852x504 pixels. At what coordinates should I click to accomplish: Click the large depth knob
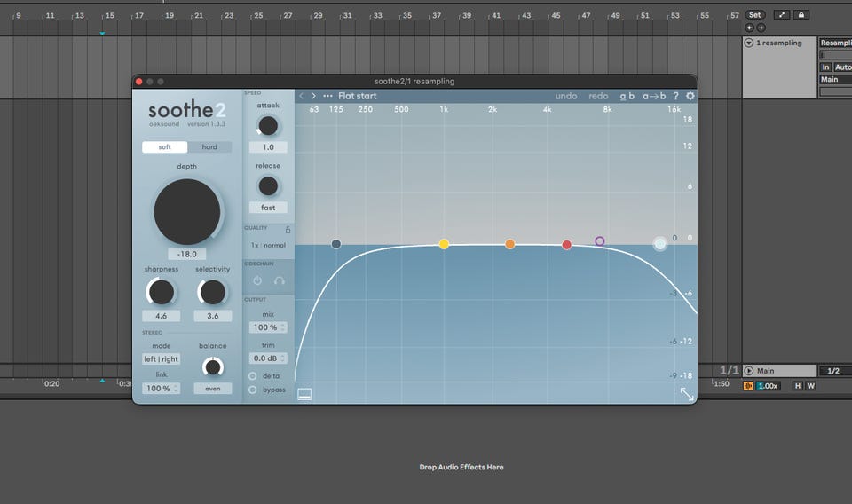(x=187, y=212)
